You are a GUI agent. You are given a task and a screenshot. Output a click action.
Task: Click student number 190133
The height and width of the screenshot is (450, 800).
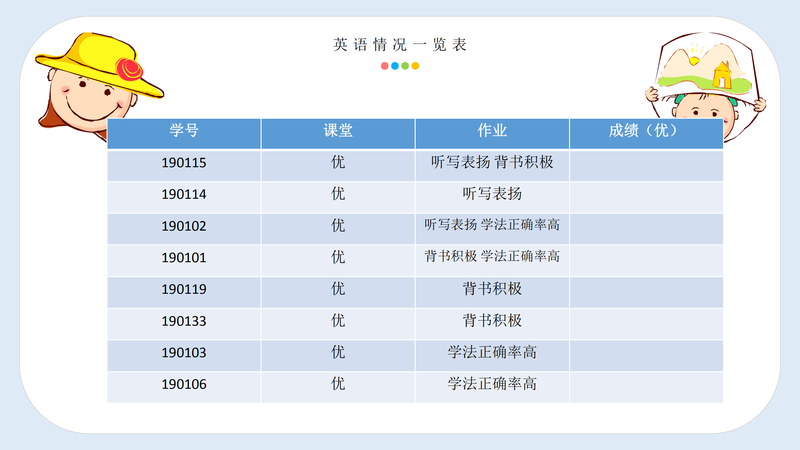(x=184, y=321)
